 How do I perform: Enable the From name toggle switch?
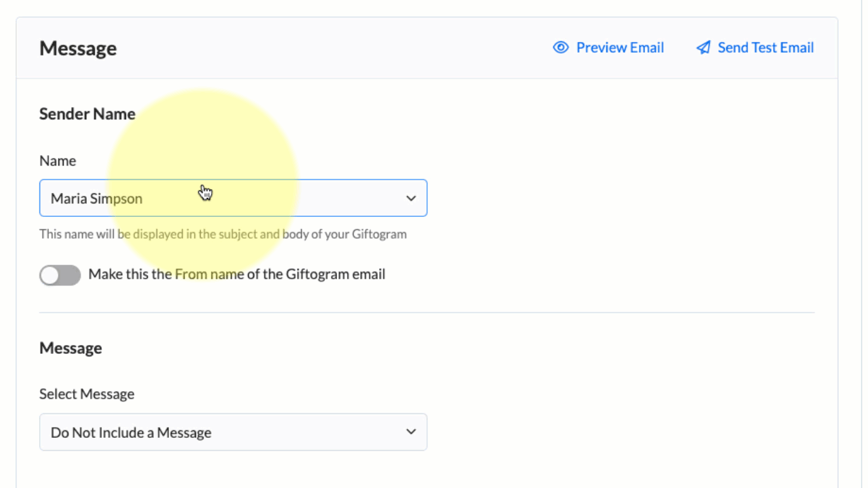point(60,274)
